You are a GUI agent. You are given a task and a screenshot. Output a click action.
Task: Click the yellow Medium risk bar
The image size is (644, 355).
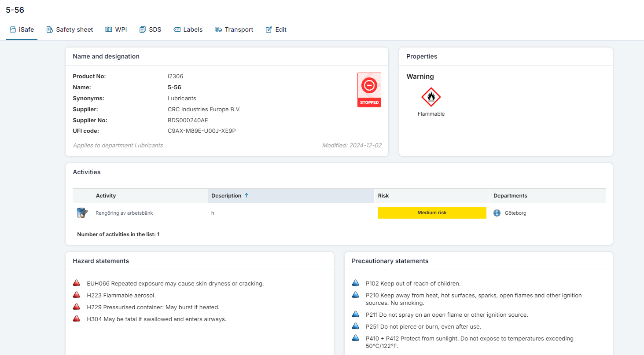pyautogui.click(x=432, y=213)
